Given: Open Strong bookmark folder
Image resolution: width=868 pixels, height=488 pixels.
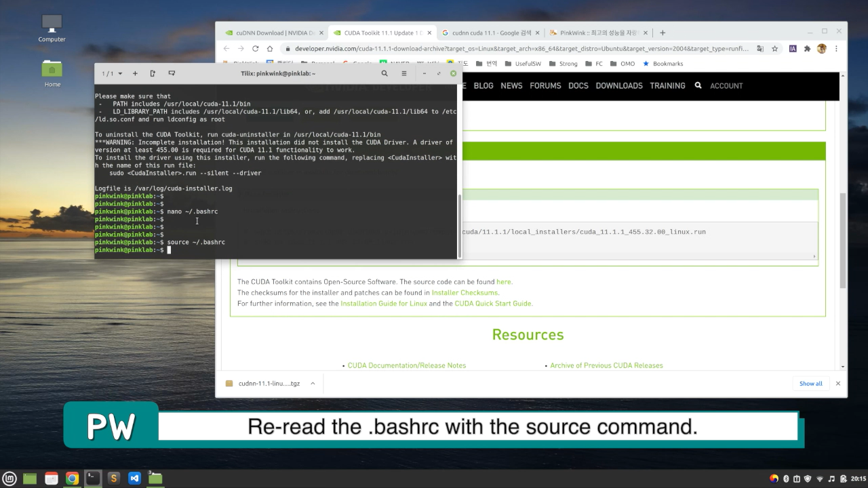Looking at the screenshot, I should (x=563, y=64).
